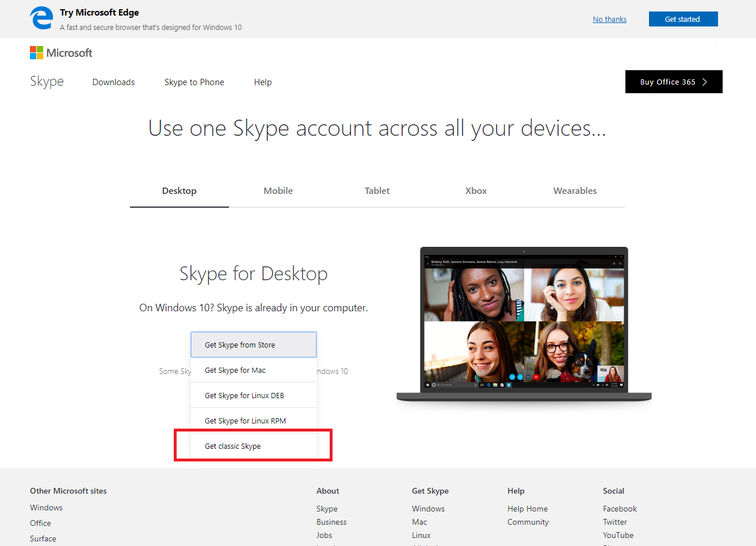The height and width of the screenshot is (546, 756).
Task: Open the Downloads menu item
Action: 113,82
